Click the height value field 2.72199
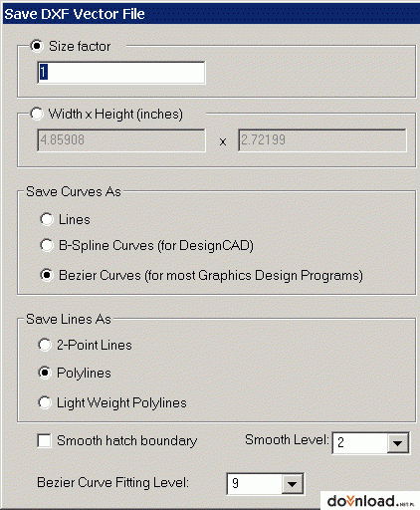Viewport: 420px width, 510px height. click(322, 140)
